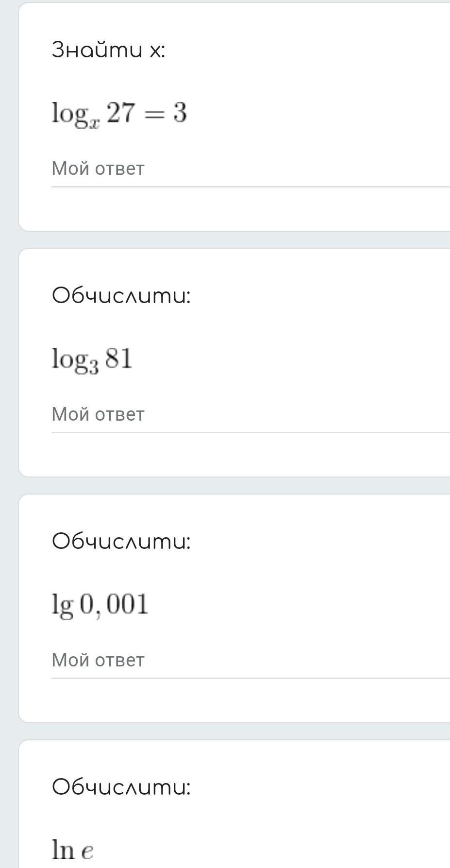Click the letter e in ln e
This screenshot has height=868, width=450.
pyautogui.click(x=87, y=851)
